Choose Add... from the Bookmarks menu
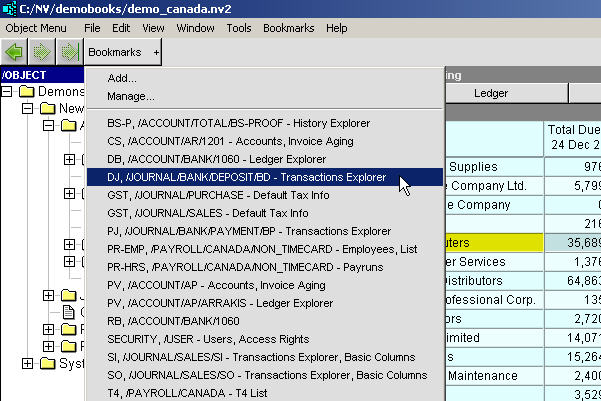This screenshot has width=601, height=401. 122,78
